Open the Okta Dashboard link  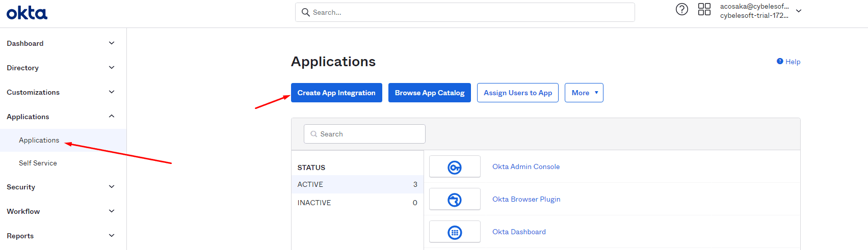pos(519,232)
